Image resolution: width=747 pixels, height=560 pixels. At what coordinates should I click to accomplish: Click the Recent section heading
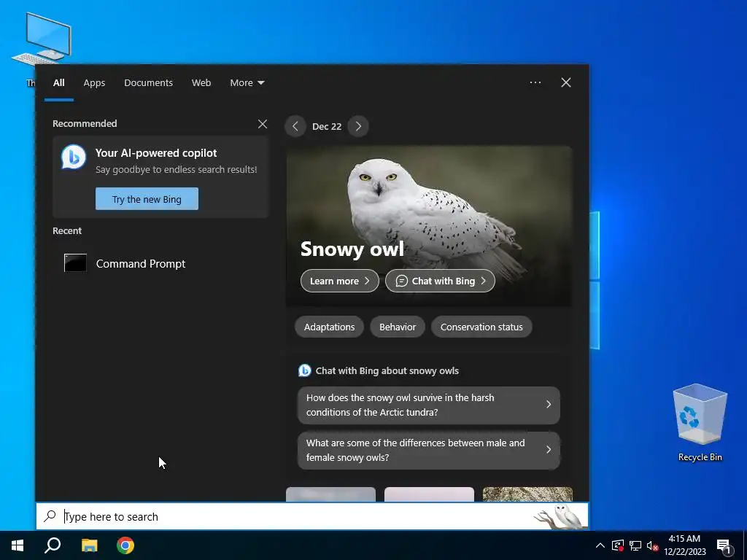coord(67,231)
